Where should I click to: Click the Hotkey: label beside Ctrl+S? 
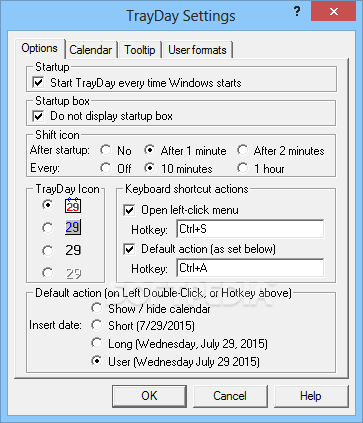(x=149, y=230)
